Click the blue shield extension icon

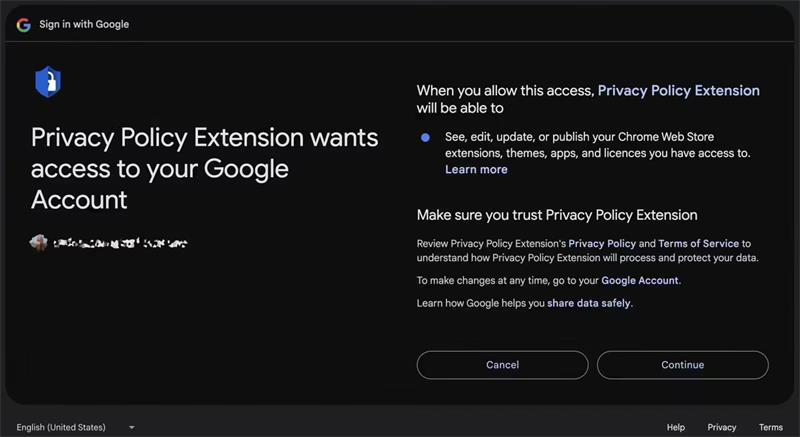click(47, 82)
